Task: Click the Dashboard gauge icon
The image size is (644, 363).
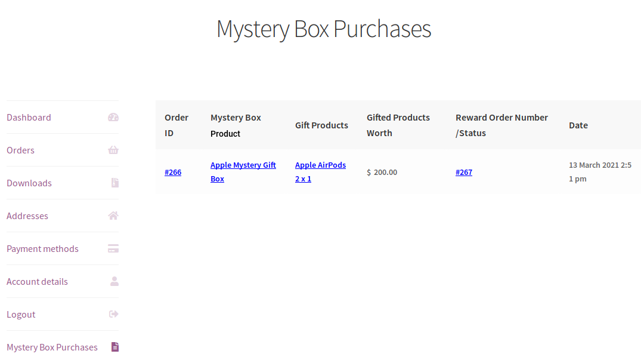Action: [113, 117]
